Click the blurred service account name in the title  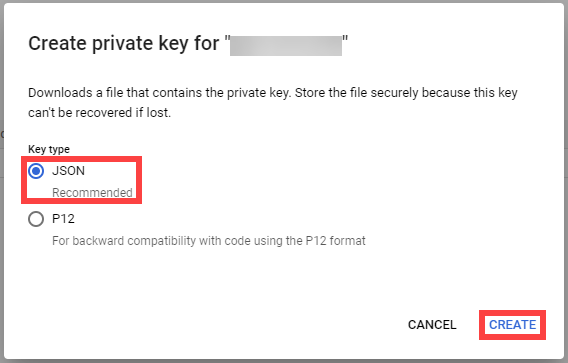pyautogui.click(x=286, y=46)
